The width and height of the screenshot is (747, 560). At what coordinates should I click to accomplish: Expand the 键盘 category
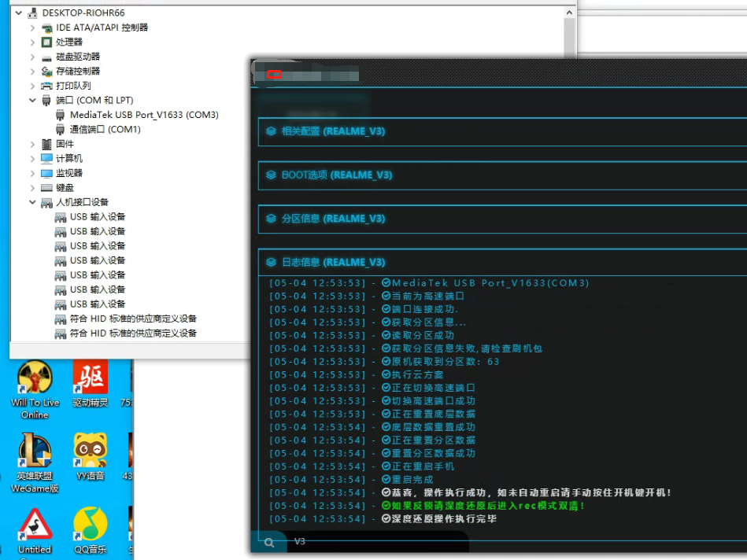click(x=32, y=188)
